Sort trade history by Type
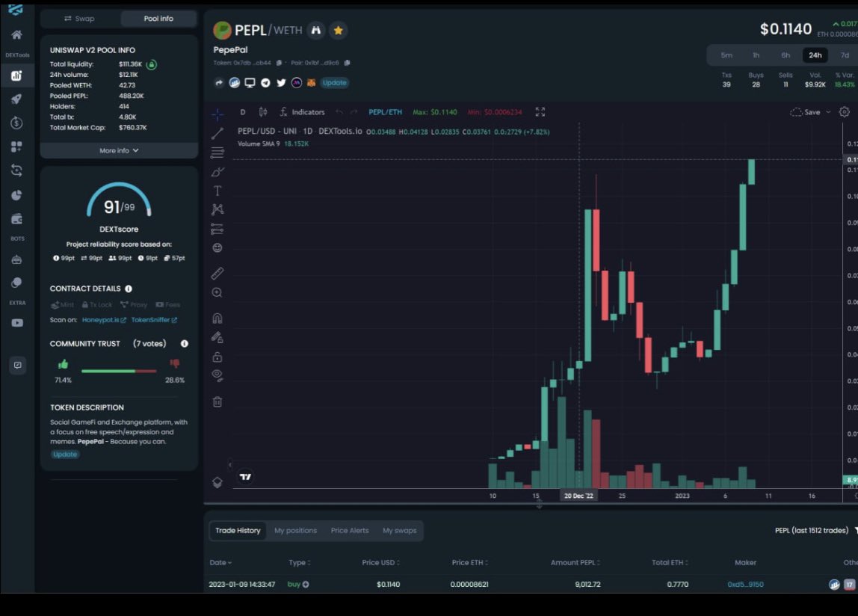 pos(300,563)
